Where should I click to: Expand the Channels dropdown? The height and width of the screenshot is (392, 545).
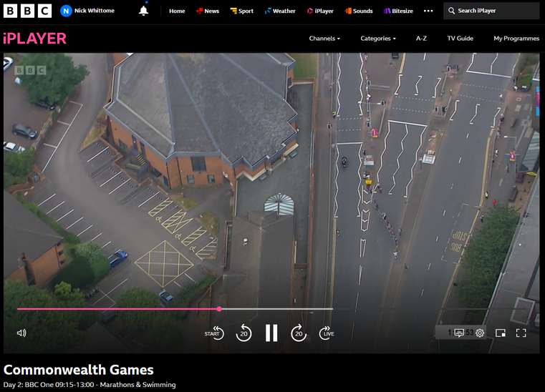324,38
